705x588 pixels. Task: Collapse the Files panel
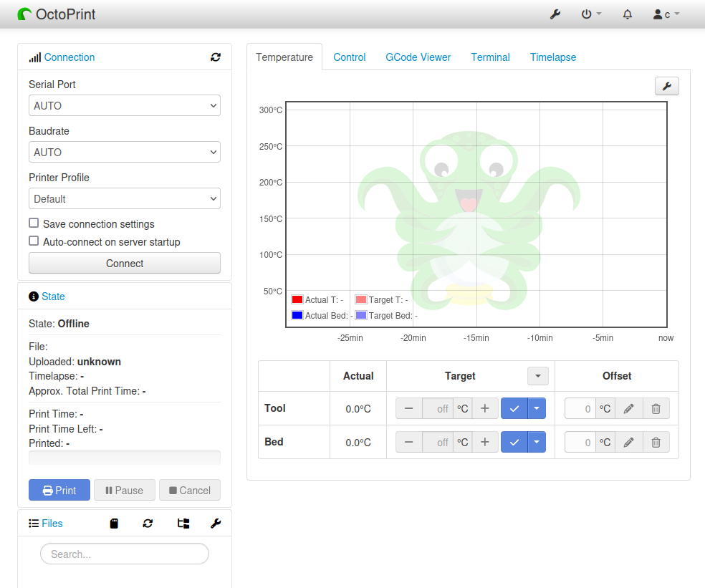click(x=52, y=524)
